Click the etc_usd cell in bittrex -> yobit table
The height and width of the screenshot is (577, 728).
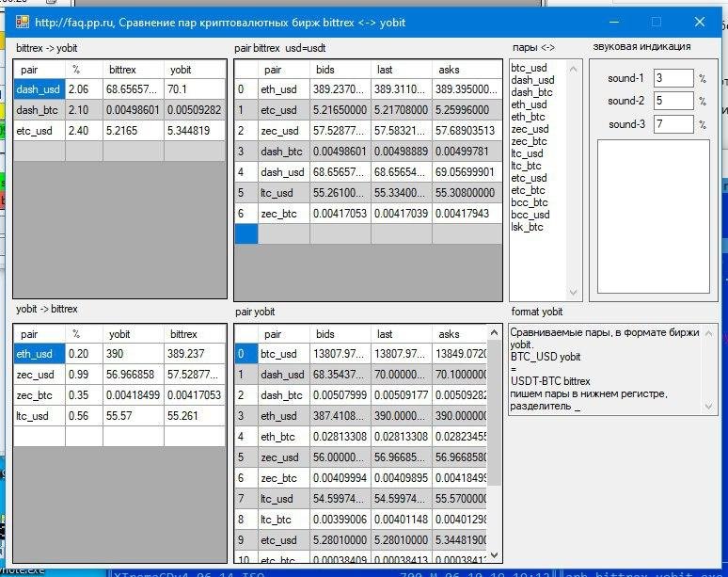point(40,131)
